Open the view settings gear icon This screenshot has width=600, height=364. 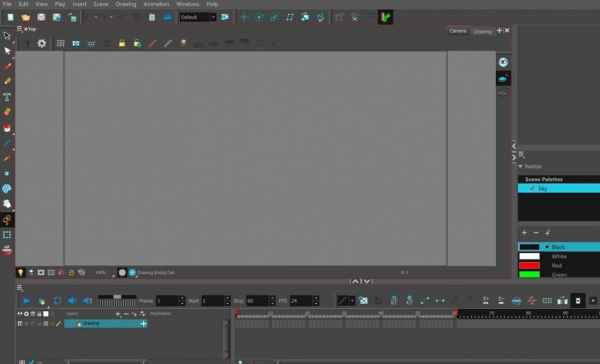click(41, 43)
